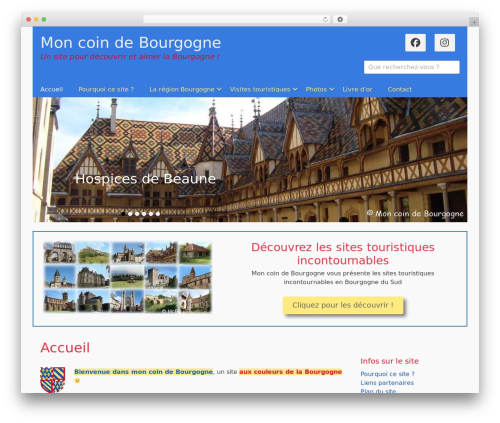Select the first (dark) slideshow dot
The image size is (500, 423).
(x=123, y=214)
